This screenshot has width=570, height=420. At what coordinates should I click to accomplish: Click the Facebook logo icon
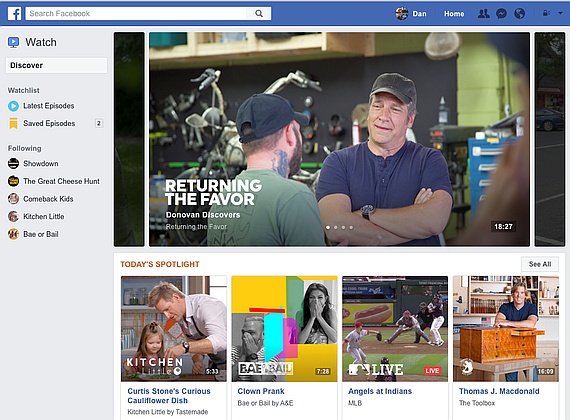(x=15, y=14)
